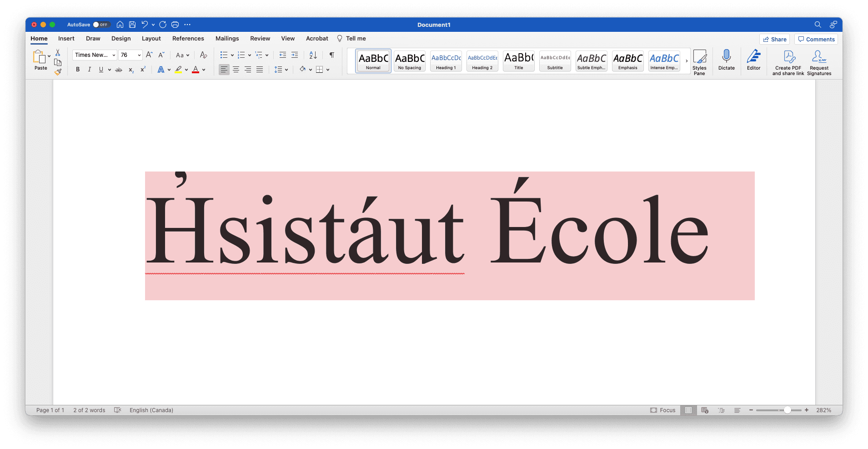The height and width of the screenshot is (449, 868).
Task: Apply the Heading 1 style
Action: (446, 61)
